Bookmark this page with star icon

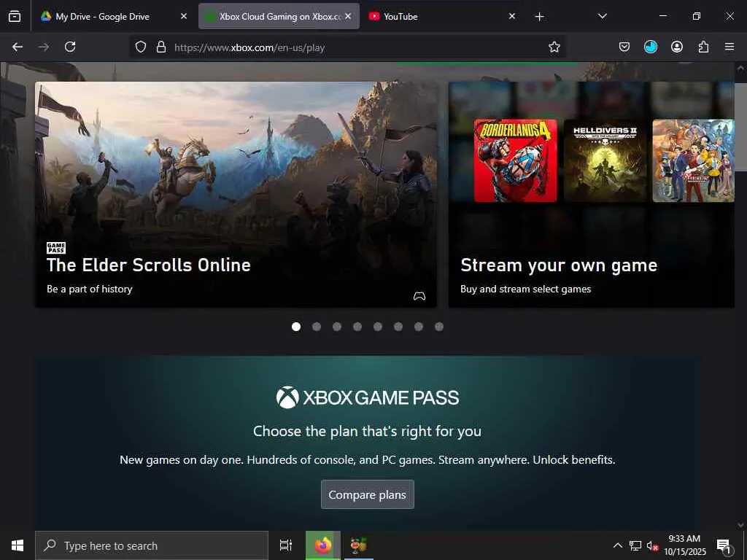pyautogui.click(x=554, y=47)
